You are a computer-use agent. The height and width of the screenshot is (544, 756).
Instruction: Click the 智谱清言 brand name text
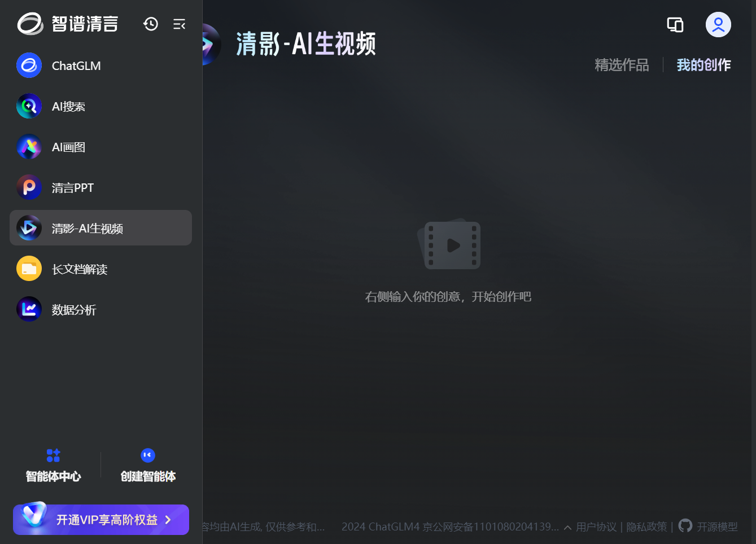click(85, 24)
